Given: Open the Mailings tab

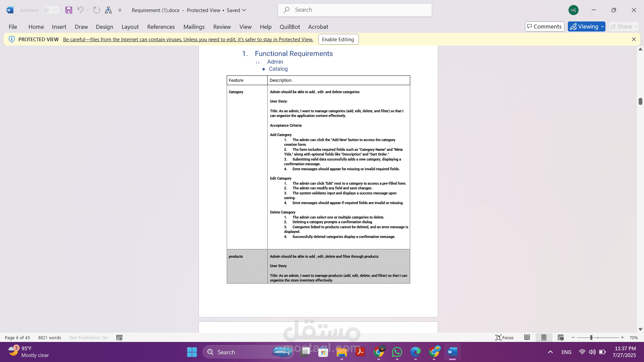Looking at the screenshot, I should coord(194,27).
